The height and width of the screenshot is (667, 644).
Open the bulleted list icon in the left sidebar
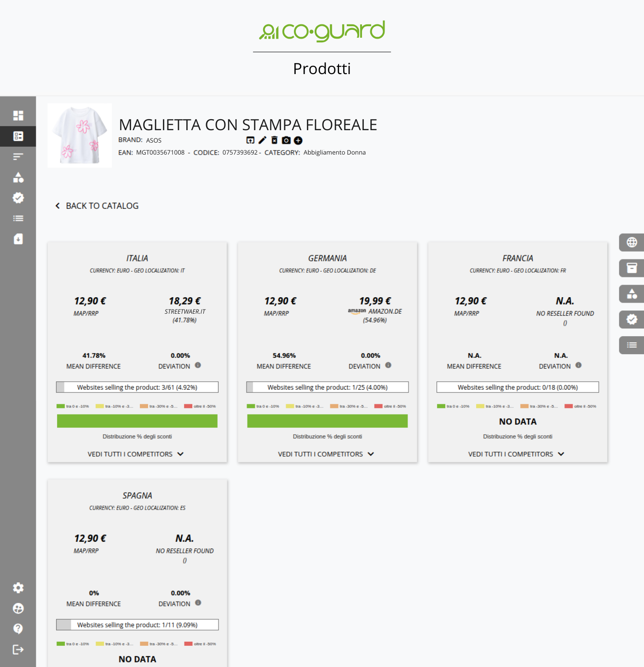click(x=18, y=218)
